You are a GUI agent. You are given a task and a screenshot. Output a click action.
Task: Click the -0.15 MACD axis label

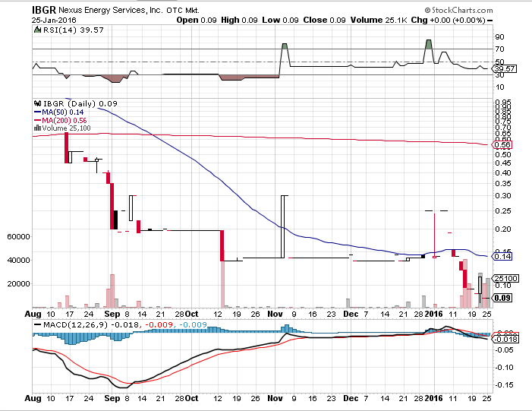click(x=503, y=385)
